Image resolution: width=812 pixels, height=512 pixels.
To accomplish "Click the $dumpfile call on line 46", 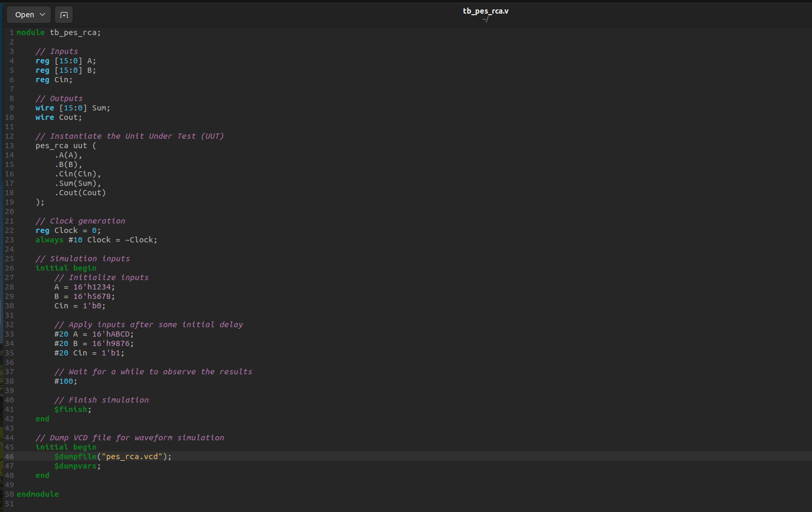I will pyautogui.click(x=75, y=456).
